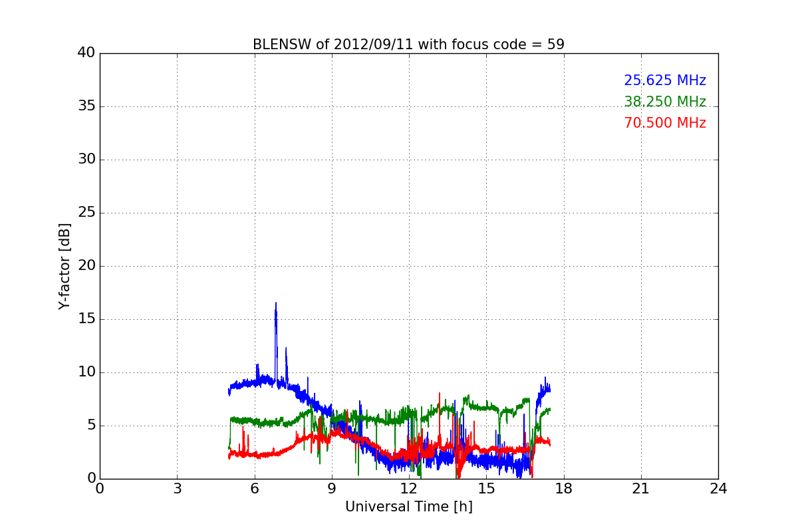Viewport: 798px width, 532px height.
Task: Click y-axis tick label '30'
Action: pyautogui.click(x=86, y=160)
